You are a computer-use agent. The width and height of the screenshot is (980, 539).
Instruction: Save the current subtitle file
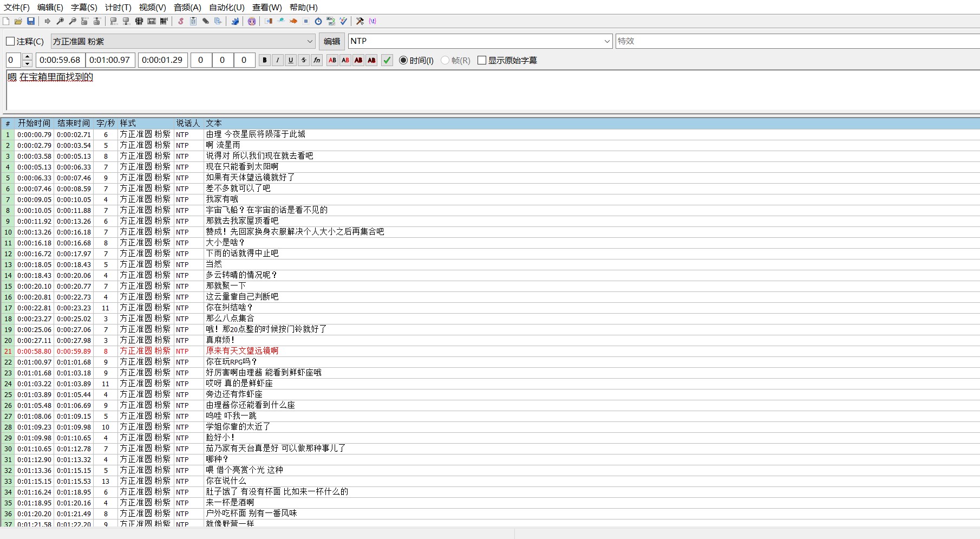click(31, 21)
